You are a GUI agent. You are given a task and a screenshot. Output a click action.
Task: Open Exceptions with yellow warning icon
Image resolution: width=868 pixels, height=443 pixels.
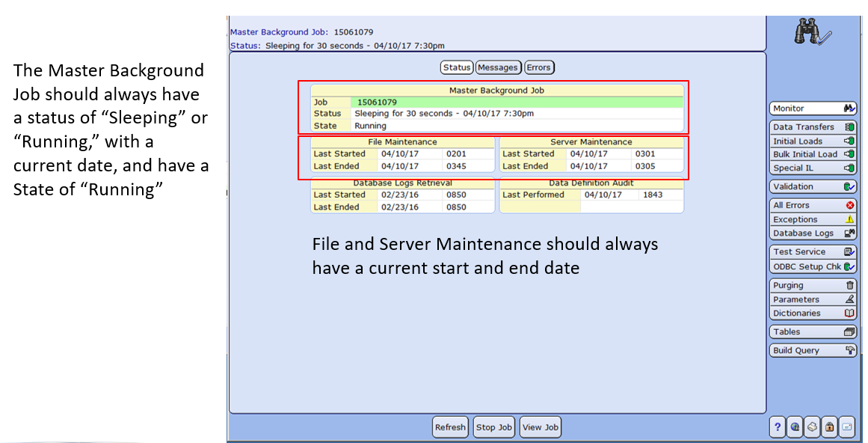813,219
